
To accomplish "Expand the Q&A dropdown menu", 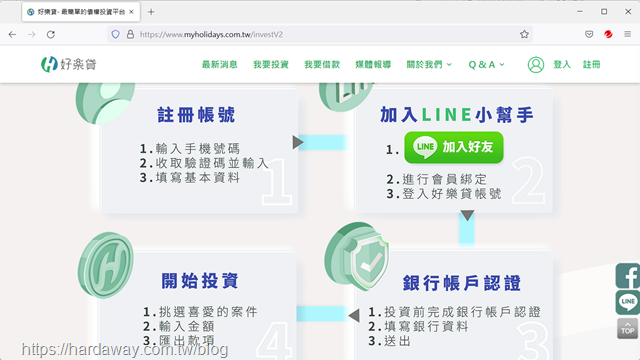I will coord(487,64).
